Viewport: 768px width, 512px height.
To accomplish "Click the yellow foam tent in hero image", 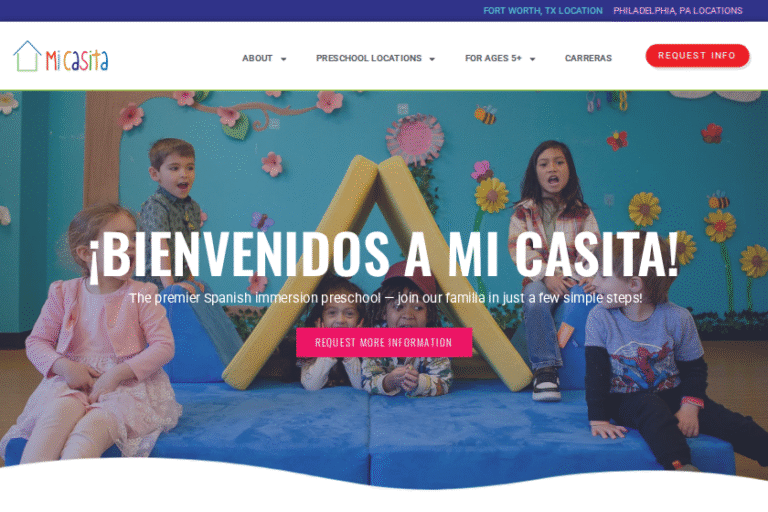I will [377, 272].
